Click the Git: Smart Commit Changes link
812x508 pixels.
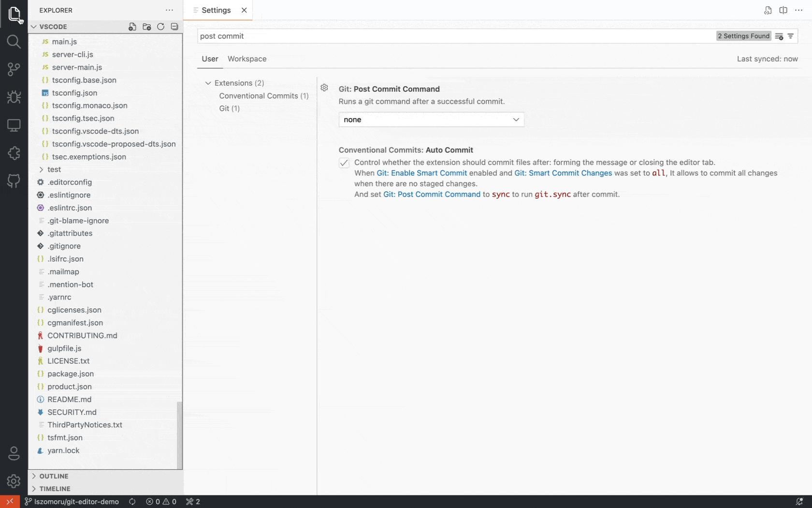[563, 173]
